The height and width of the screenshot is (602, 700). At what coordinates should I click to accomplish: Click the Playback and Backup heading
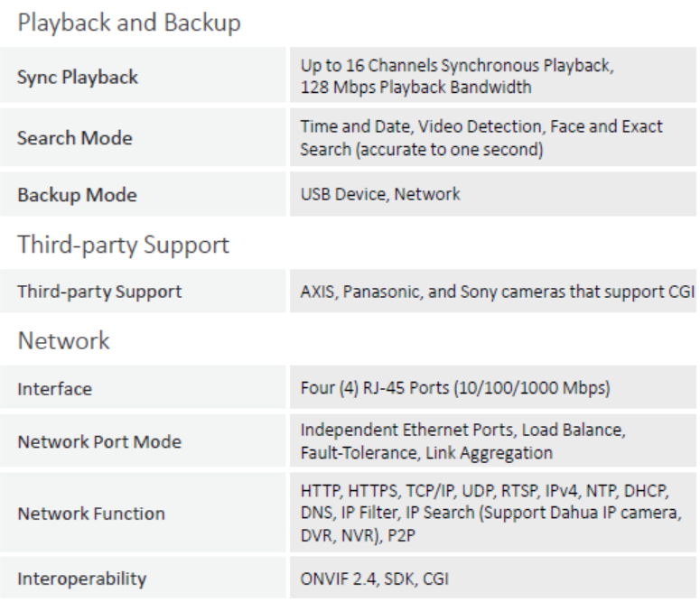pos(129,23)
